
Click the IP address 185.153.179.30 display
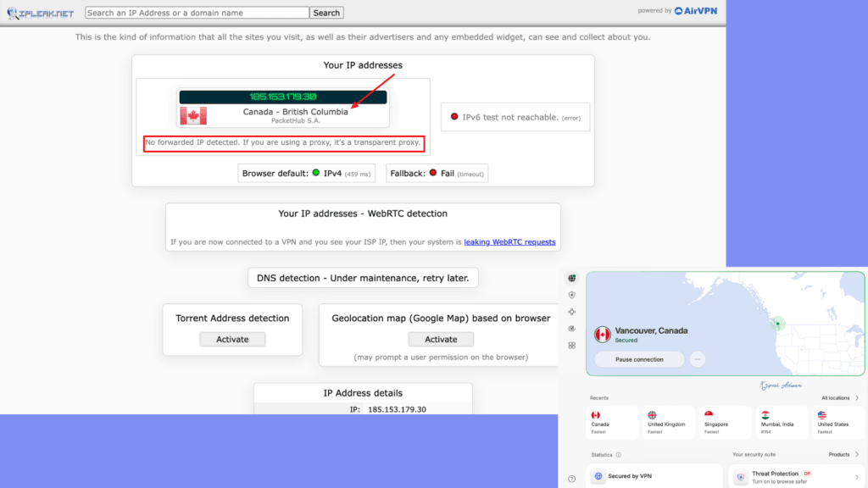click(x=283, y=97)
